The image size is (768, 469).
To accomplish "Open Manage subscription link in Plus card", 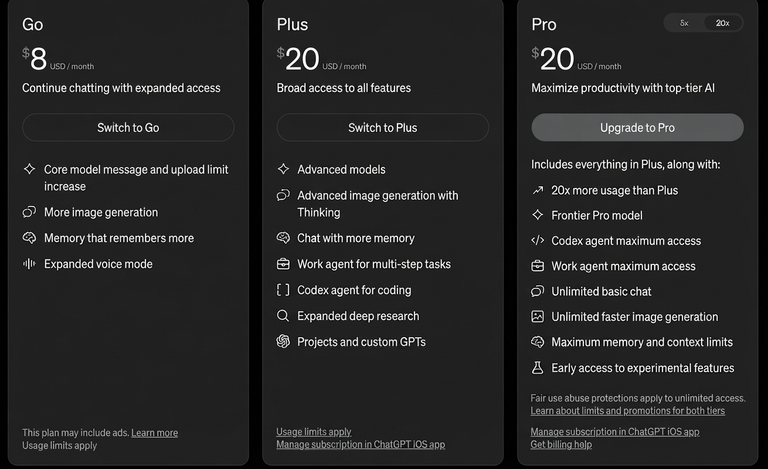I will [x=360, y=445].
